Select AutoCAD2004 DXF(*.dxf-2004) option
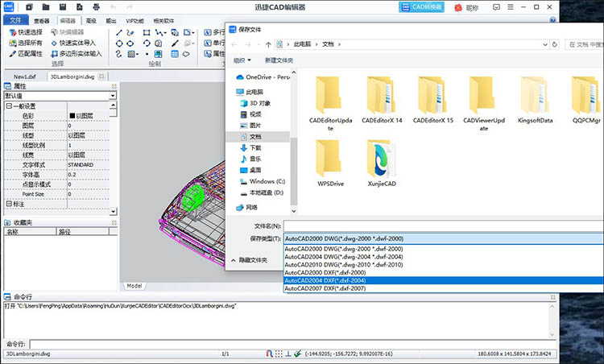 click(x=443, y=280)
